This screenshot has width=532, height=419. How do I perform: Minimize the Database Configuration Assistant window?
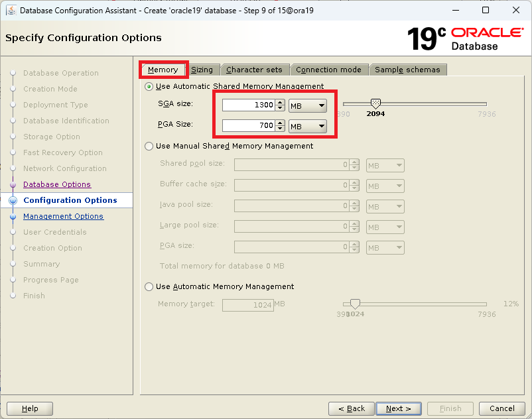point(456,10)
